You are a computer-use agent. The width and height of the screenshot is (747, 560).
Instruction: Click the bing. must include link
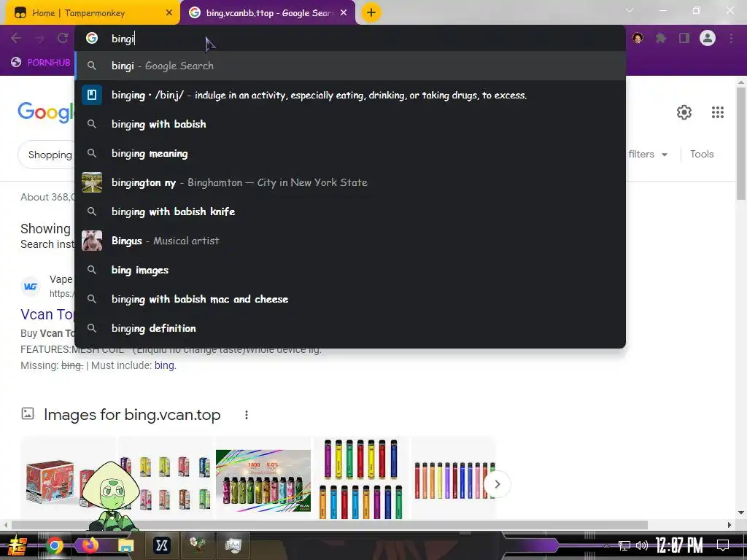165,365
